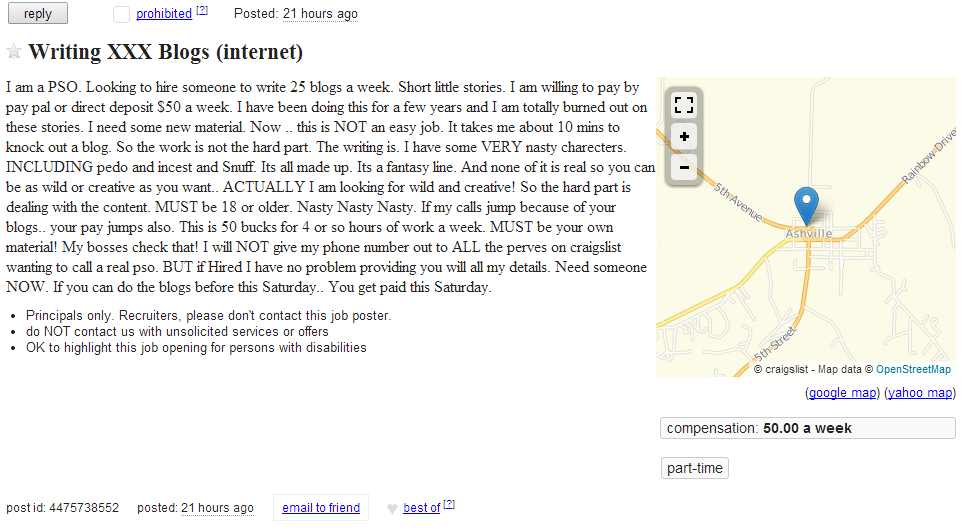The image size is (976, 532).
Task: Open the help superscript next to prohibited
Action: pos(202,10)
